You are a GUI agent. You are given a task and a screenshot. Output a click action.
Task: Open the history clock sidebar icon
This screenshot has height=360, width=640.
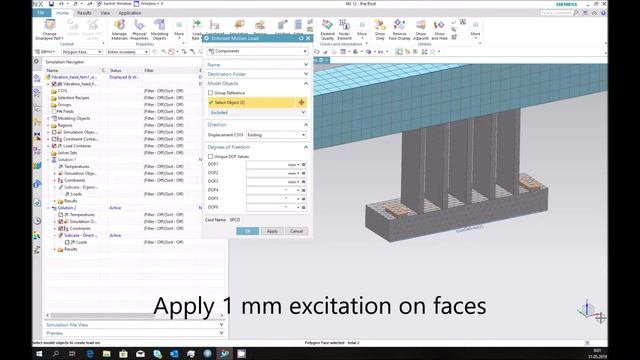[37, 221]
